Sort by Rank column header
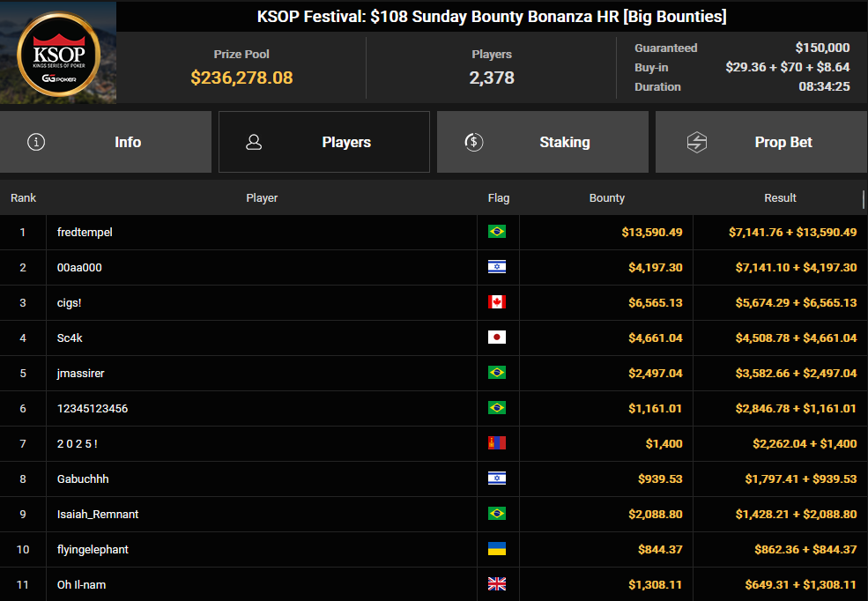This screenshot has width=868, height=601. 23,198
